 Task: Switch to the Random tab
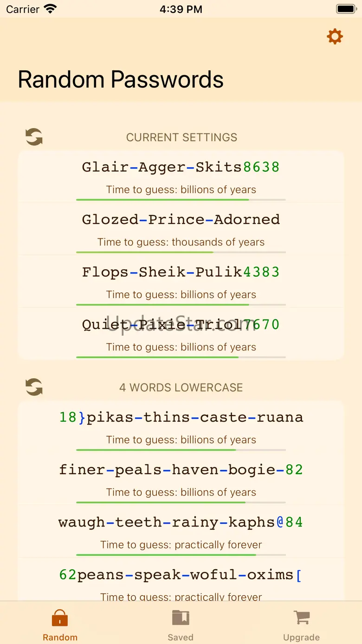pos(60,626)
